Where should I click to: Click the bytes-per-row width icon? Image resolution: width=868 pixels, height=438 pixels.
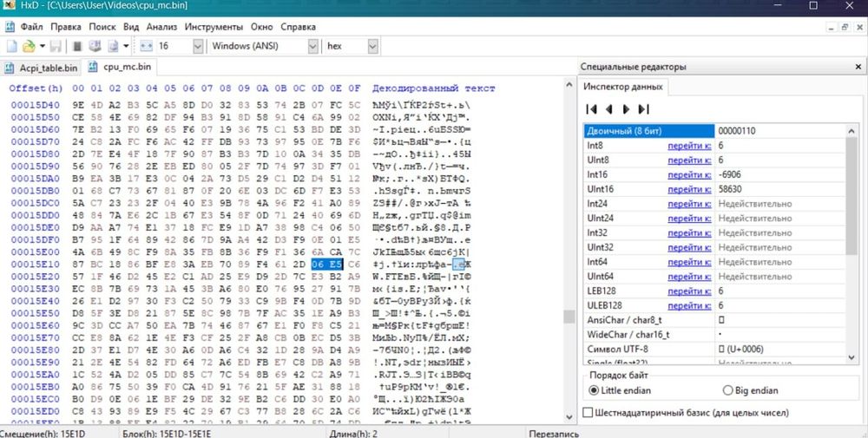[x=146, y=47]
